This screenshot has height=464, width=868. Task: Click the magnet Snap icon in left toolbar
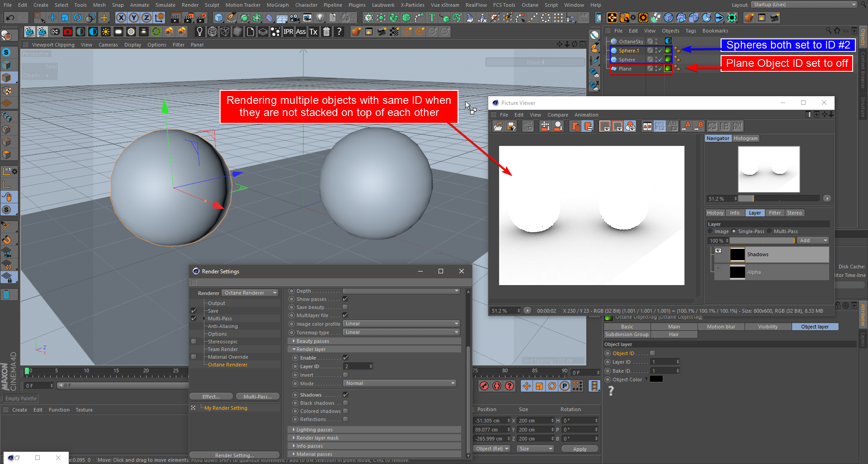pos(7,239)
